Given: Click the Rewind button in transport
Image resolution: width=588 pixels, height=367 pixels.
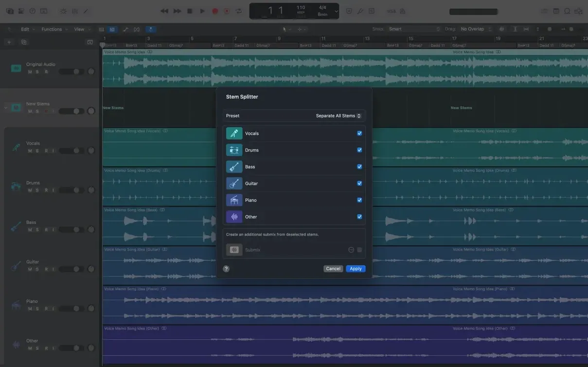Looking at the screenshot, I should click(164, 11).
